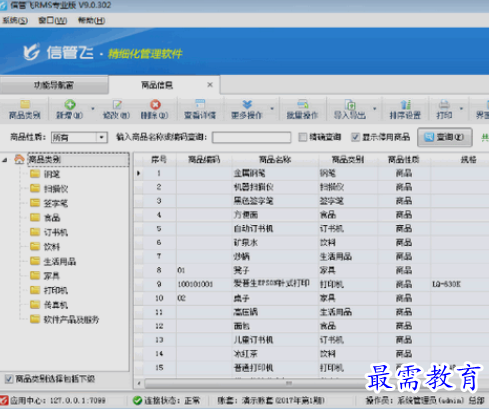
Task: Click the 批量操作 batch icon
Action: pos(303,104)
